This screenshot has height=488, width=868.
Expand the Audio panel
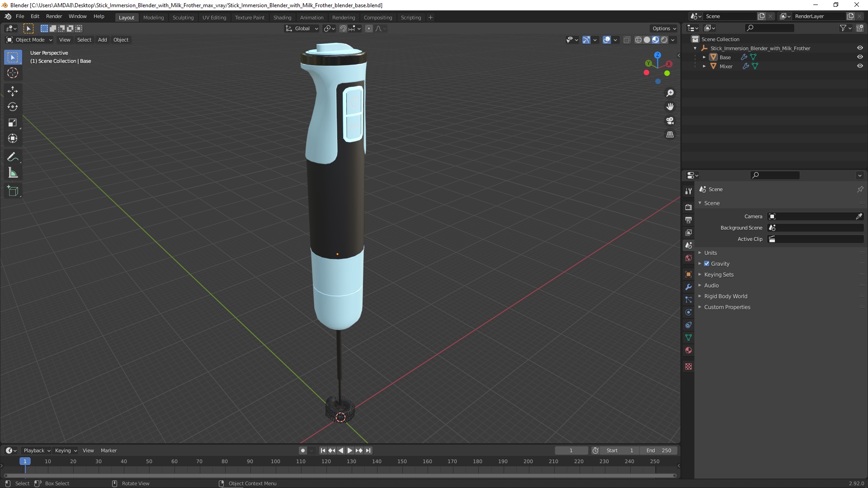[x=711, y=285]
